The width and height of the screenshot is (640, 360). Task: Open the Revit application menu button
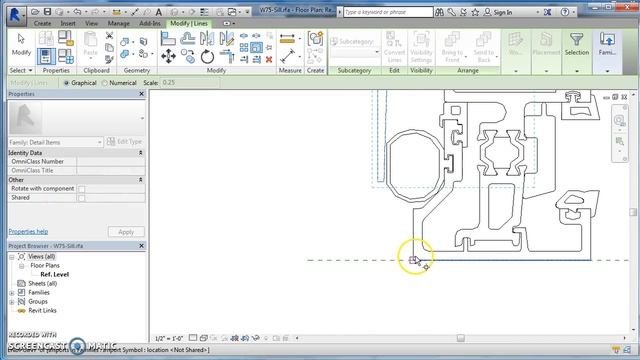pyautogui.click(x=16, y=16)
